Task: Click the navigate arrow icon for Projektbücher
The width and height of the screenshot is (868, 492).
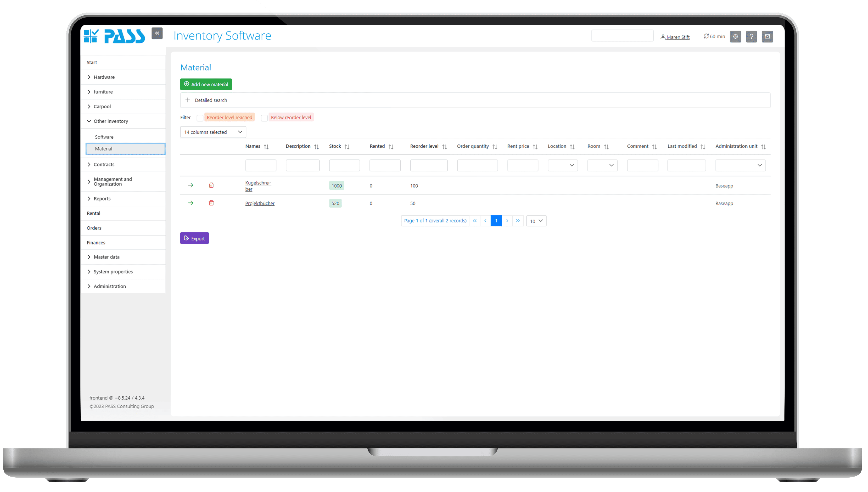Action: (191, 203)
